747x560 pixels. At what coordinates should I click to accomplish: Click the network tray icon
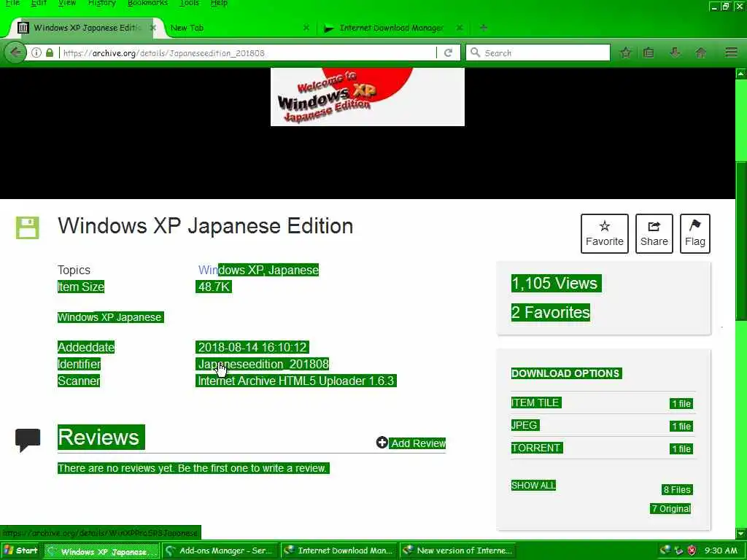click(679, 551)
